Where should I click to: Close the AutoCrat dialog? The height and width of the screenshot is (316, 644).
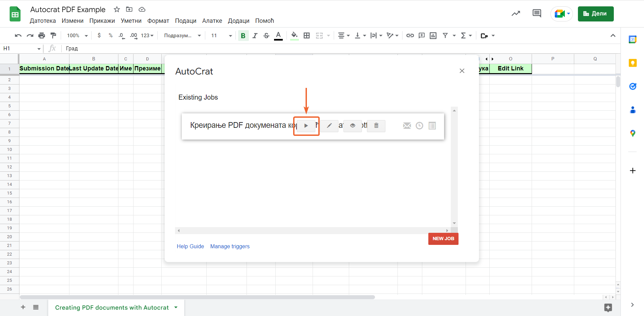coord(462,71)
